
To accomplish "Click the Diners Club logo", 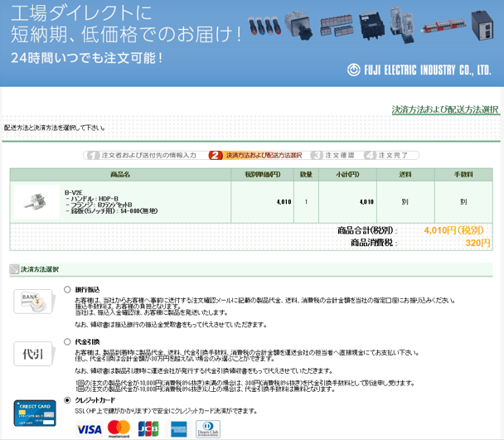I will [208, 429].
